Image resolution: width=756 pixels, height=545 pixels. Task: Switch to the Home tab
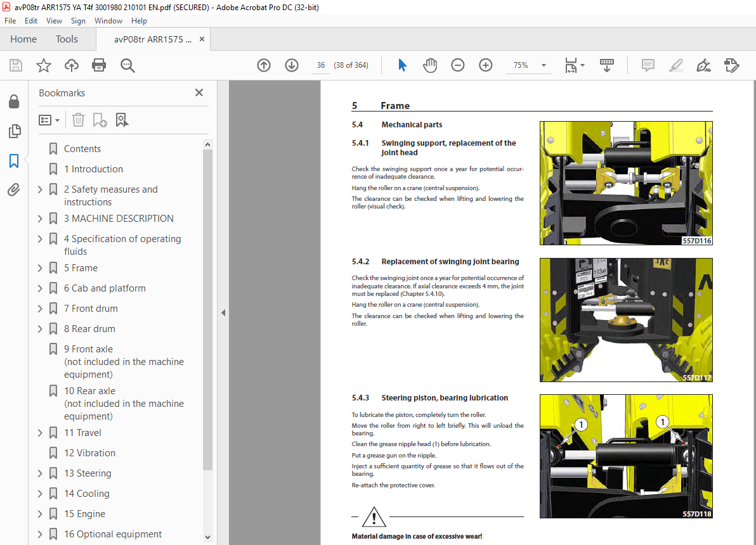pyautogui.click(x=23, y=39)
